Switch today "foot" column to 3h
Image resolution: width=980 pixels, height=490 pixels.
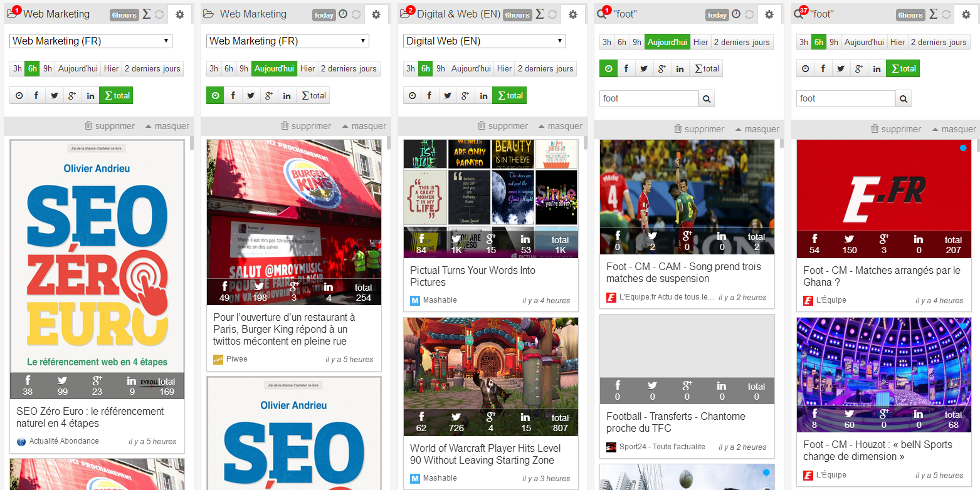607,43
